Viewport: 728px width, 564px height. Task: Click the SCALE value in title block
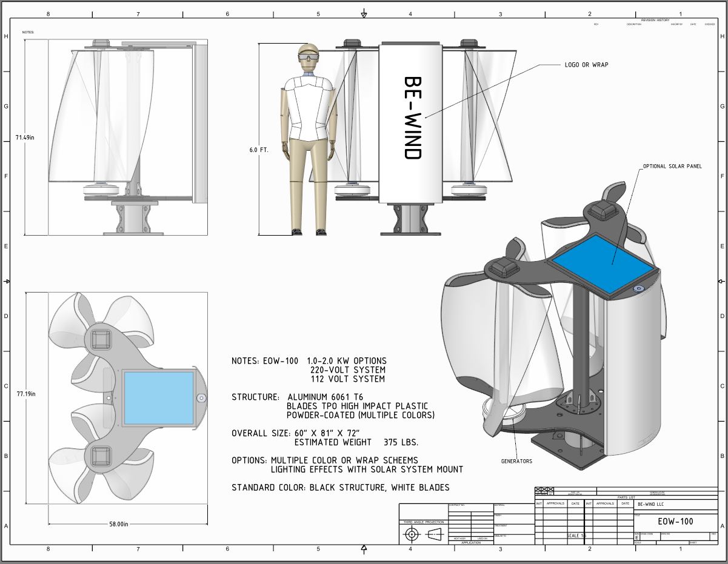[x=576, y=536]
